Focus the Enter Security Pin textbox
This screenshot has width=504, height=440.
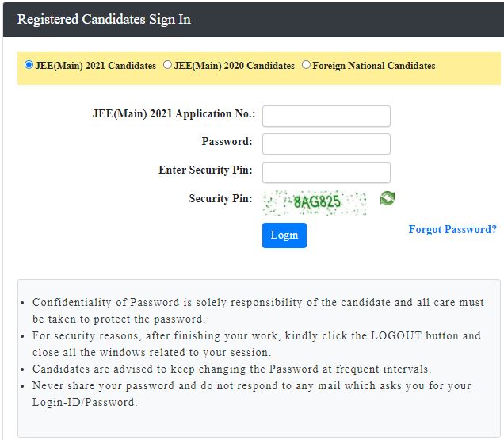point(326,172)
